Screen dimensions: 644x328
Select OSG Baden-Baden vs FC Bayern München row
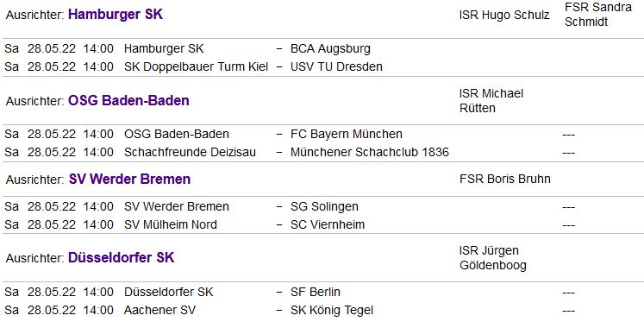coord(322,134)
